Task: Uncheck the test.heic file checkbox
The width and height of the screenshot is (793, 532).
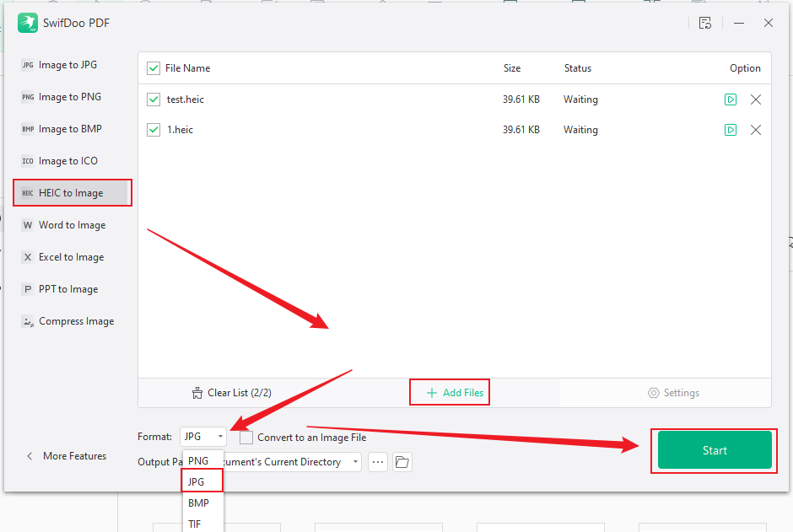Action: [154, 99]
